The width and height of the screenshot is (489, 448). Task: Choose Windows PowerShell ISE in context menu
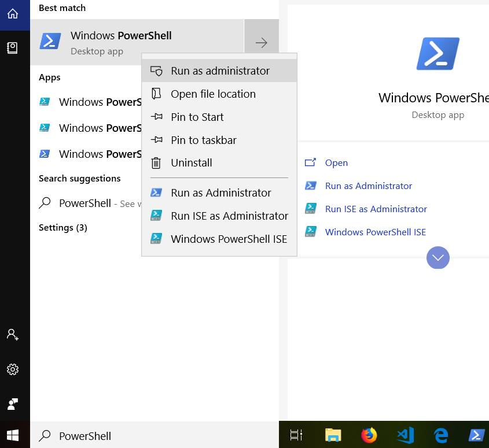pyautogui.click(x=219, y=239)
